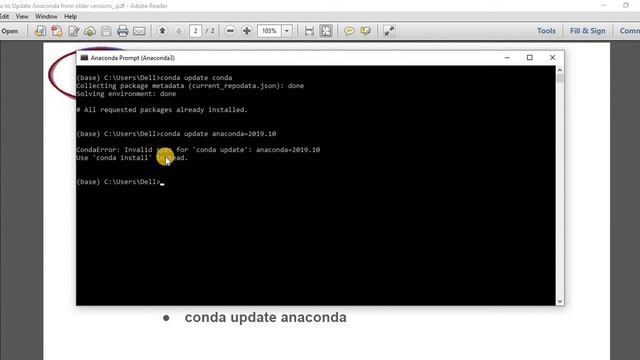Add a sticky note comment icon
640x360 pixels.
[349, 31]
